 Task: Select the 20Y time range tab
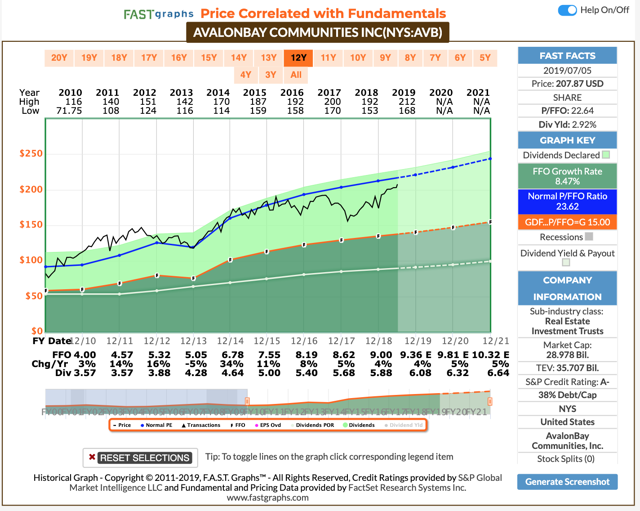[59, 58]
